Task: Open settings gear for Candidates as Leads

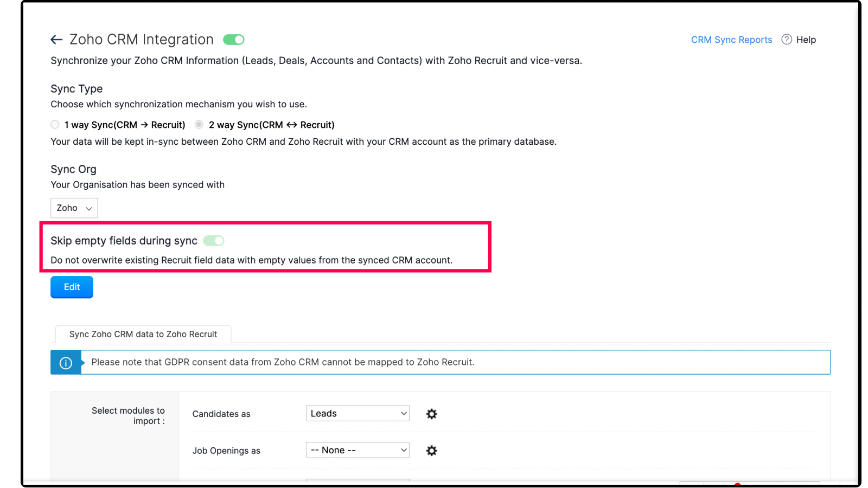Action: (x=432, y=414)
